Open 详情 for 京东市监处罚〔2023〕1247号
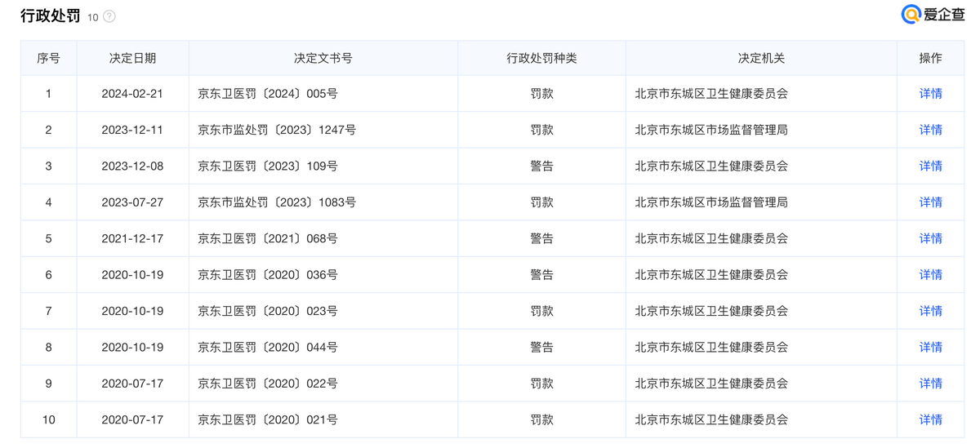Image resolution: width=980 pixels, height=448 pixels. pos(930,130)
